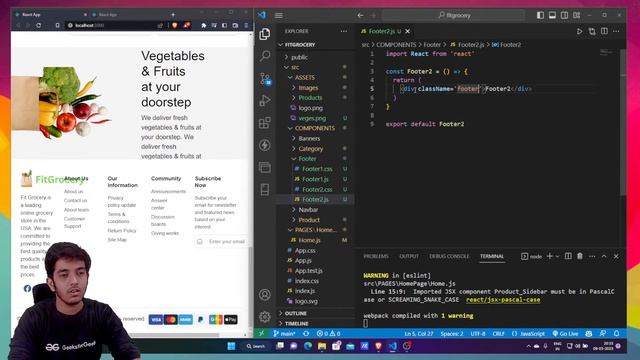The width and height of the screenshot is (640, 360).
Task: Open Manage gear in activity bar
Action: [x=264, y=316]
